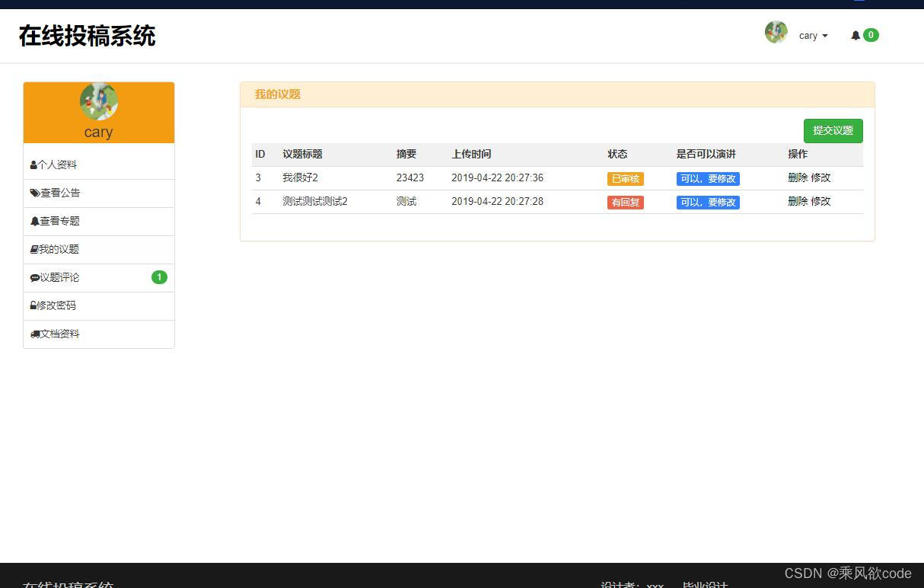Click the large sidebar avatar above cary

point(99,101)
